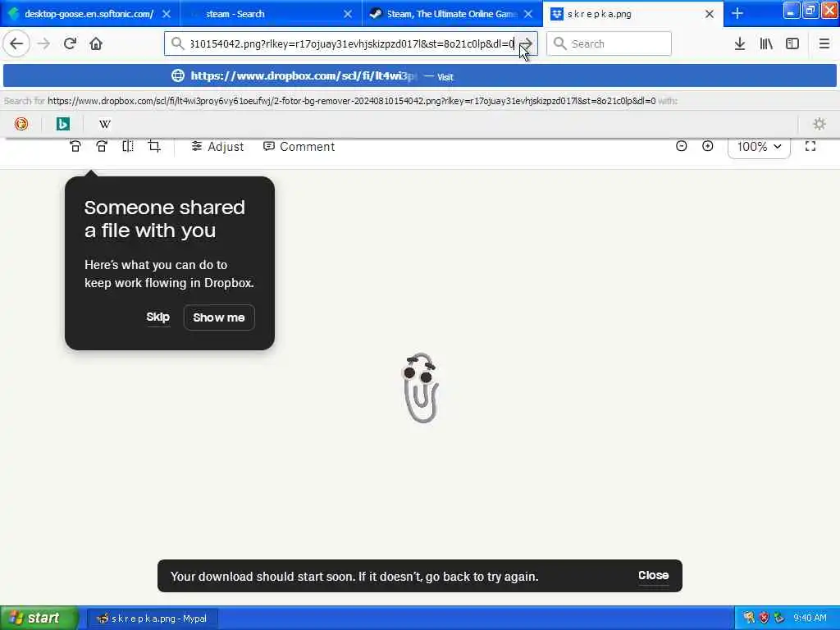Open the Comment panel
Image resolution: width=840 pixels, height=630 pixels.
coord(299,146)
